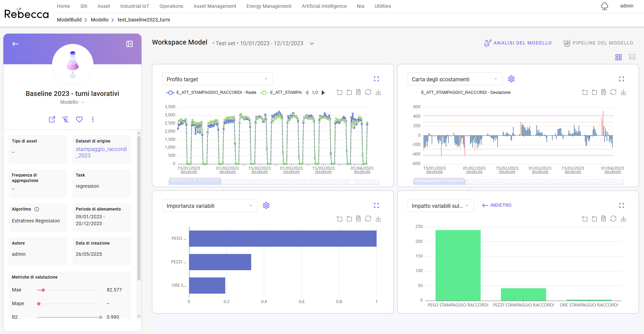Toggle E_ATT_STAMPAGGIO_RACCORDI - Reale legend series

coord(211,93)
